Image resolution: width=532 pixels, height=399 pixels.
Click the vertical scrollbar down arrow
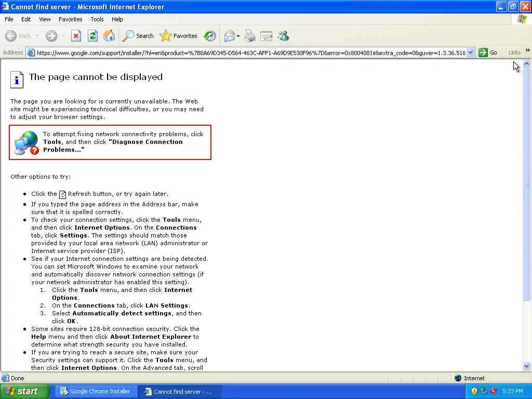527,366
